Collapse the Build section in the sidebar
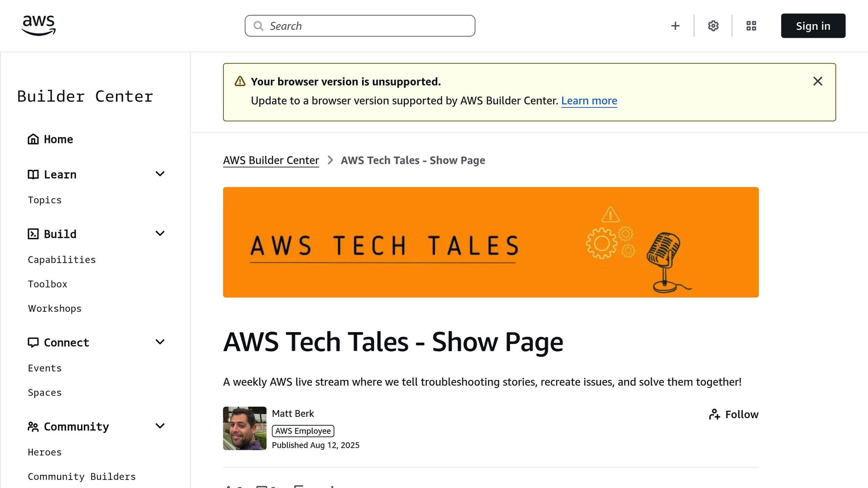 tap(160, 233)
